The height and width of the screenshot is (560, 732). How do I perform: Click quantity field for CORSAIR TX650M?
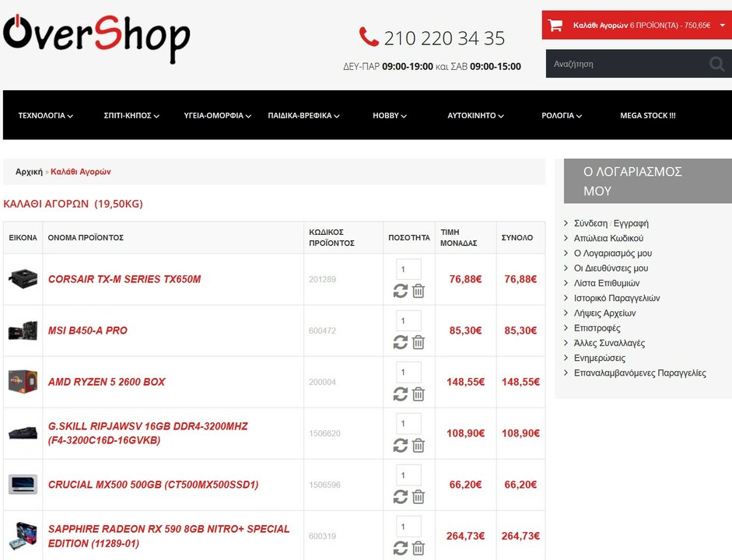coord(408,269)
